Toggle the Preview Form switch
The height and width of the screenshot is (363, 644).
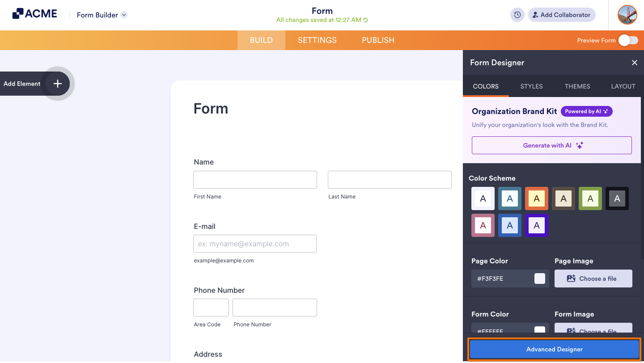click(628, 40)
